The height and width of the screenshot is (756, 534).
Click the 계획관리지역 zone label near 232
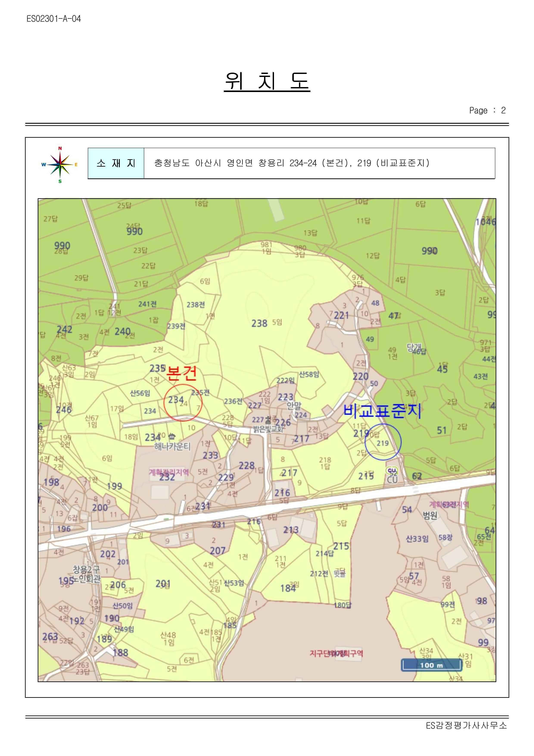tap(169, 472)
